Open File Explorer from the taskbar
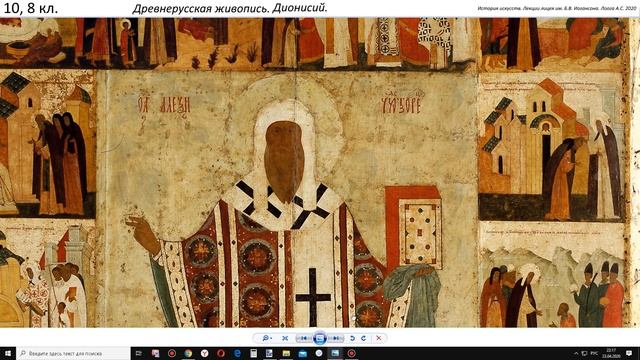The height and width of the screenshot is (360, 640). point(286,353)
